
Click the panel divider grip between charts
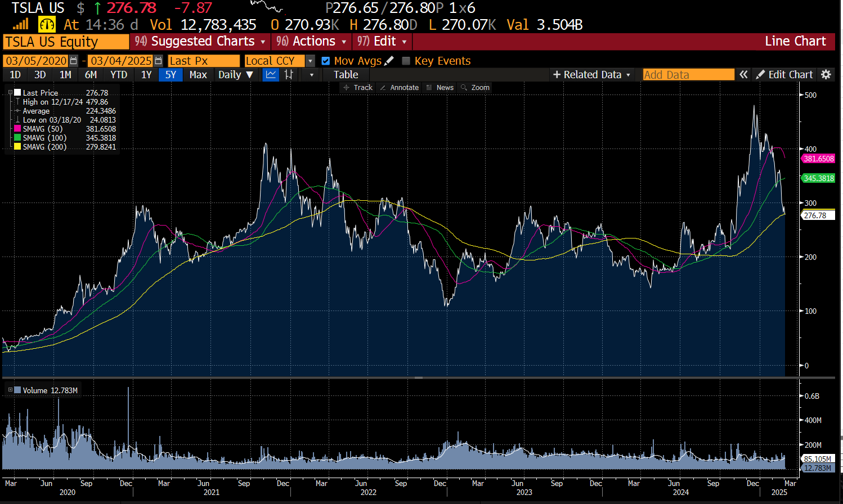pyautogui.click(x=419, y=377)
